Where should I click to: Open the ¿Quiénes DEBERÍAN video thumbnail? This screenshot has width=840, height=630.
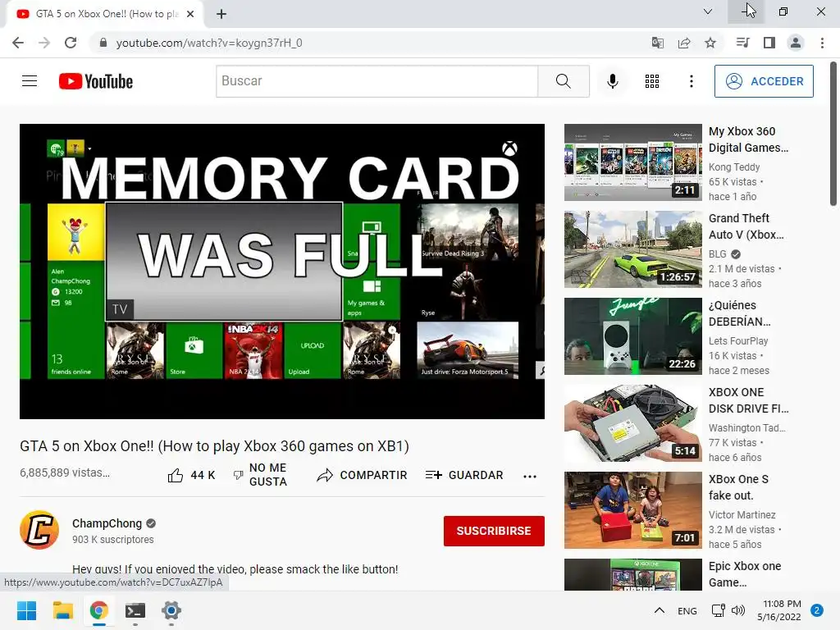632,336
